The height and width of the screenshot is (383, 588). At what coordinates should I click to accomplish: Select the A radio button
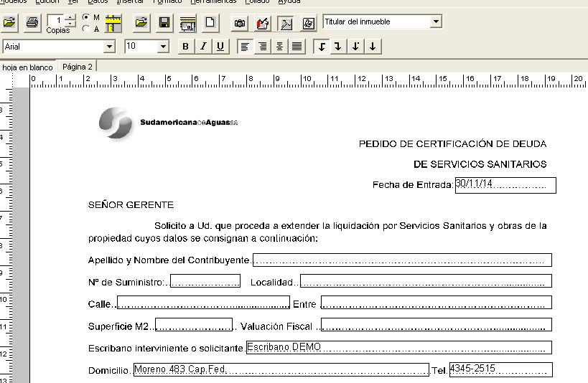86,29
